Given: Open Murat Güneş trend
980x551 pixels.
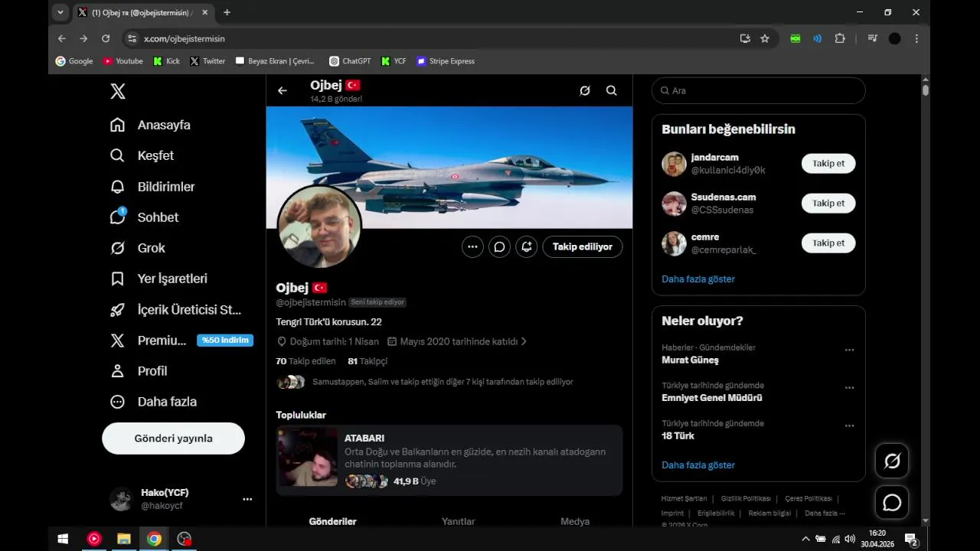Looking at the screenshot, I should [x=690, y=360].
